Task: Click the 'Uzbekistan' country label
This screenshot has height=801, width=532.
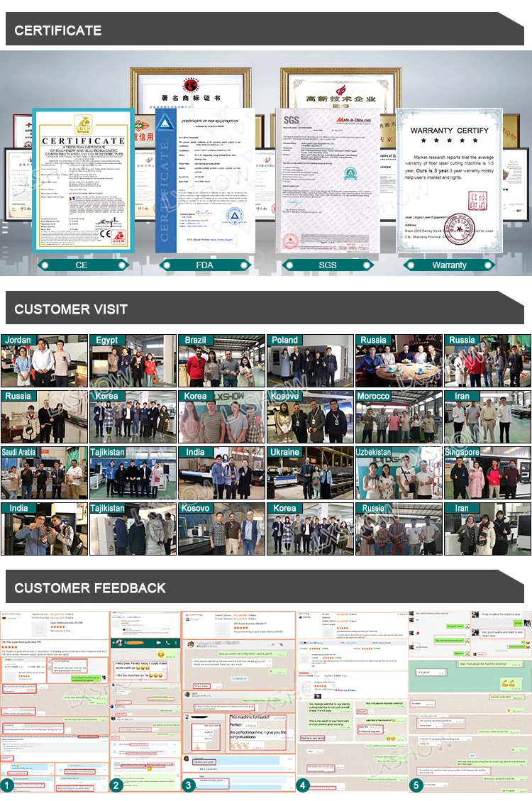Action: pyautogui.click(x=374, y=453)
